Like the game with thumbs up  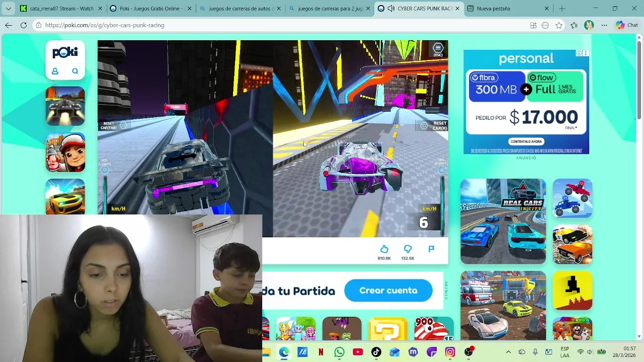pos(384,249)
